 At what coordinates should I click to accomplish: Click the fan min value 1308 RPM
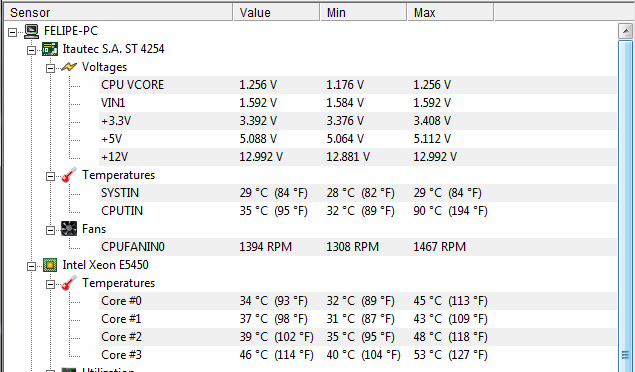(x=352, y=247)
